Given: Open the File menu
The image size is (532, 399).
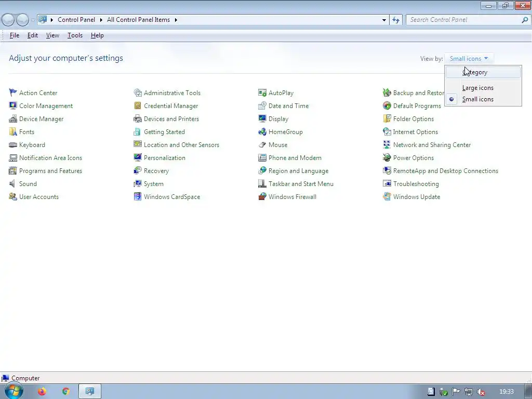Looking at the screenshot, I should [x=14, y=35].
